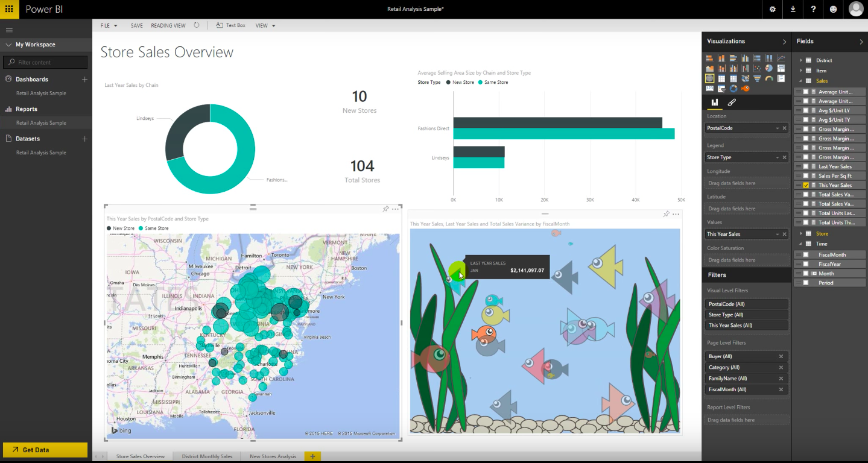Select the area chart visualization
Screen dimensions: 868x463
click(x=709, y=68)
